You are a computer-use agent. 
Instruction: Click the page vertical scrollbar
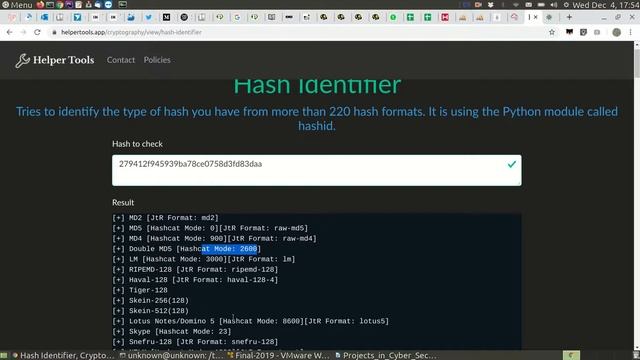pos(637,195)
